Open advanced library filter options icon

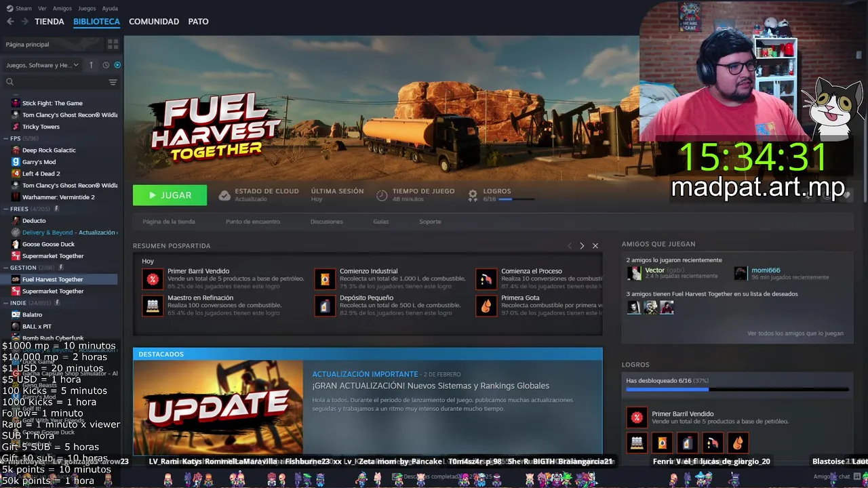113,82
